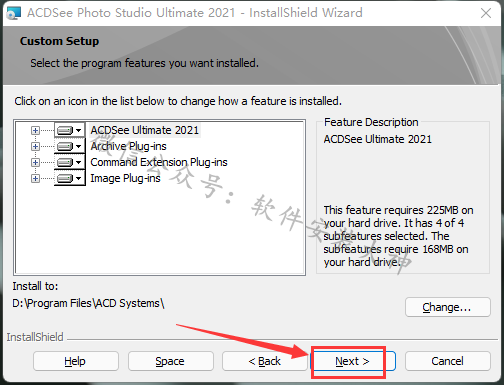Click the Change... button
This screenshot has height=385, width=504.
tap(448, 307)
